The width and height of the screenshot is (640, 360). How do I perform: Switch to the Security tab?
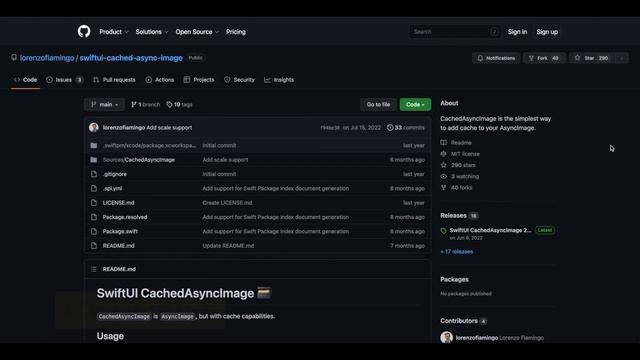pos(239,80)
